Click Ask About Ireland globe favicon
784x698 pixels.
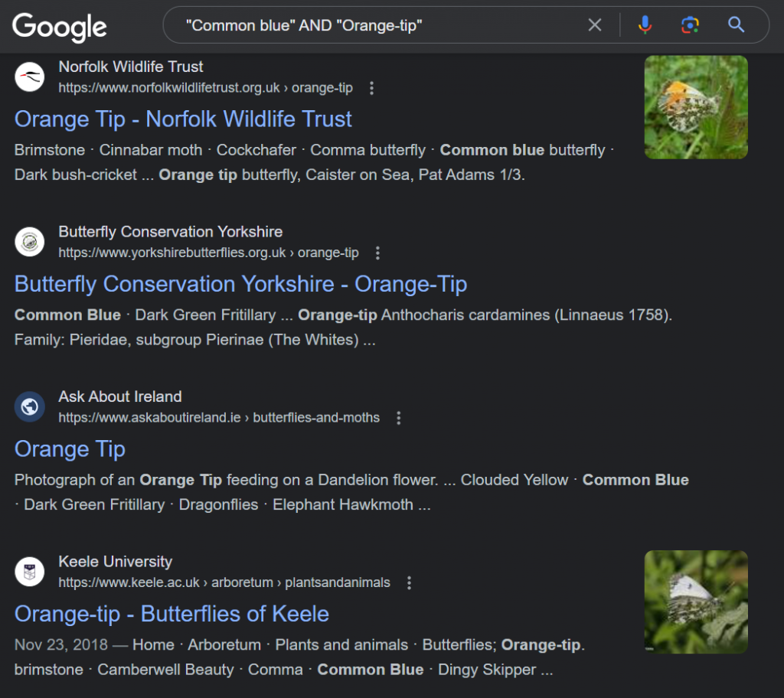30,406
